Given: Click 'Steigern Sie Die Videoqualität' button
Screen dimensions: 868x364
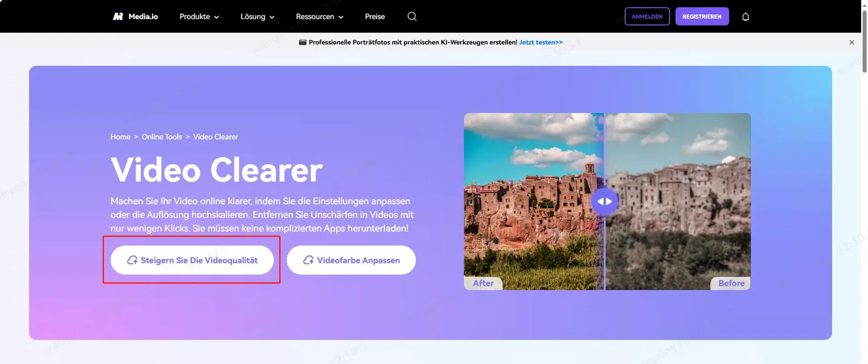Looking at the screenshot, I should click(x=192, y=260).
